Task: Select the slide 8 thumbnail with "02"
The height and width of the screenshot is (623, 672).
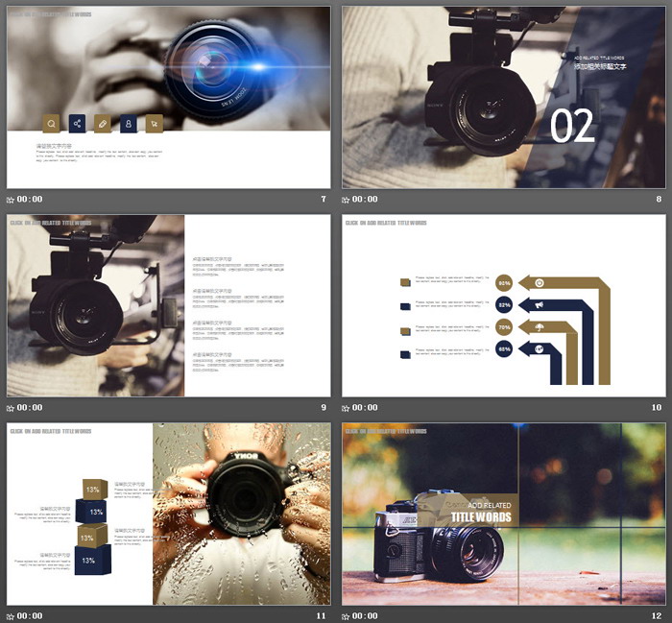Action: 503,96
